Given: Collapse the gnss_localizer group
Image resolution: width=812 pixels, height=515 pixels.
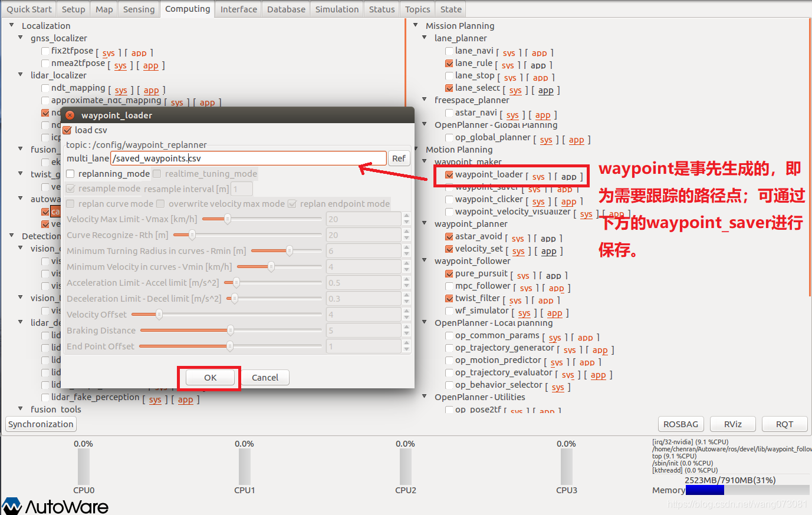Looking at the screenshot, I should coord(21,38).
